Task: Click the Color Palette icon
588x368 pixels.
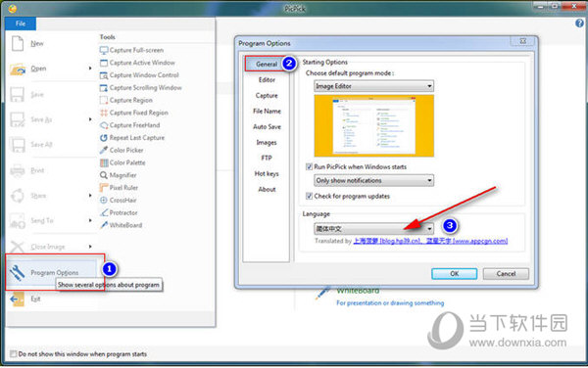Action: [x=104, y=162]
